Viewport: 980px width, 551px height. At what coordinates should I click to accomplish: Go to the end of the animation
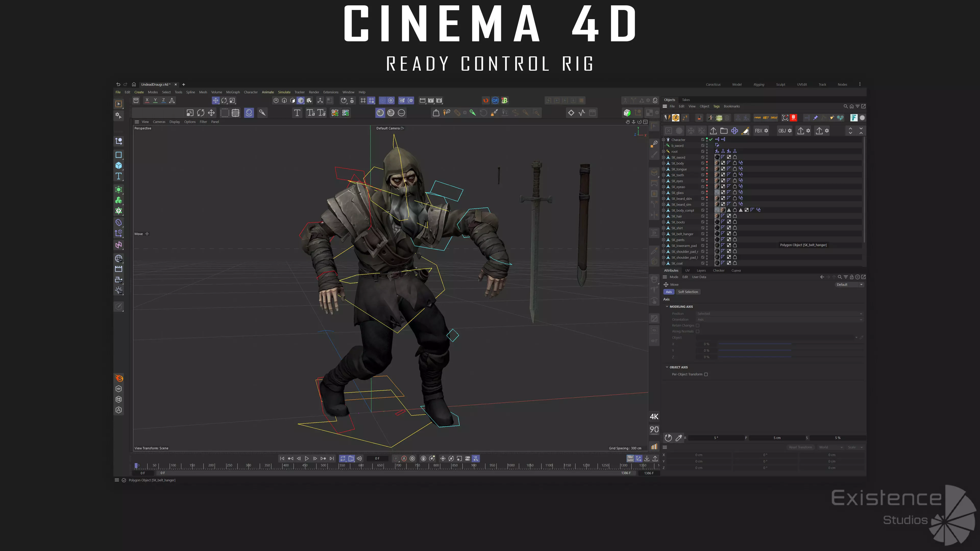332,459
